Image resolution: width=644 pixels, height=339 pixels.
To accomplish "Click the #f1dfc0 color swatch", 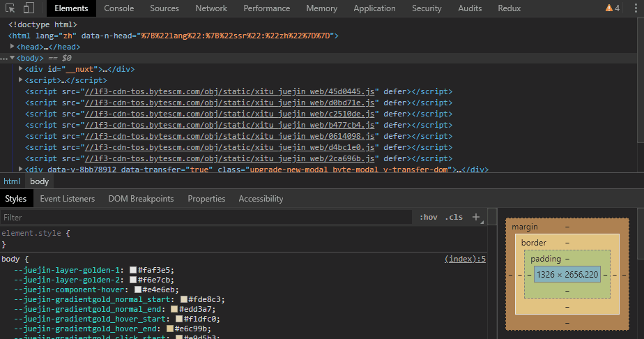I will [x=179, y=319].
